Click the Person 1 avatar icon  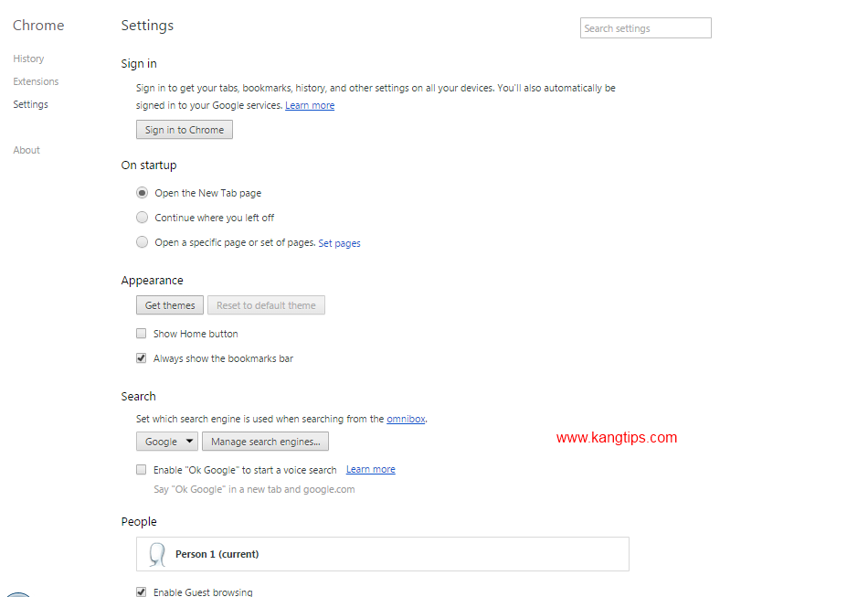click(157, 554)
